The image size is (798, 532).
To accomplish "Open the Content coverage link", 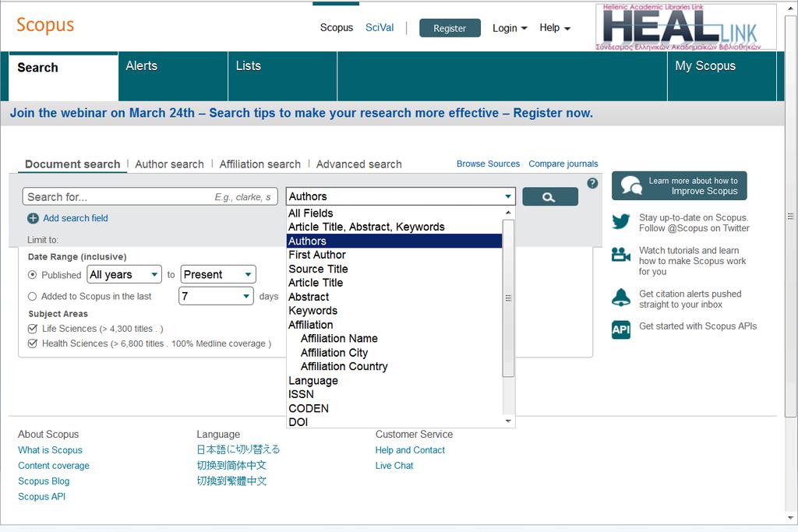I will pos(54,465).
